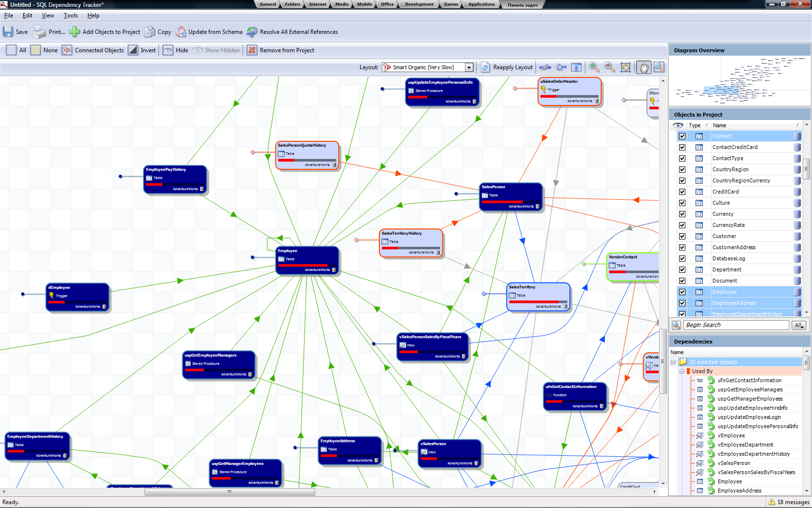The height and width of the screenshot is (508, 812).
Task: Click the Invert selection icon
Action: point(133,50)
